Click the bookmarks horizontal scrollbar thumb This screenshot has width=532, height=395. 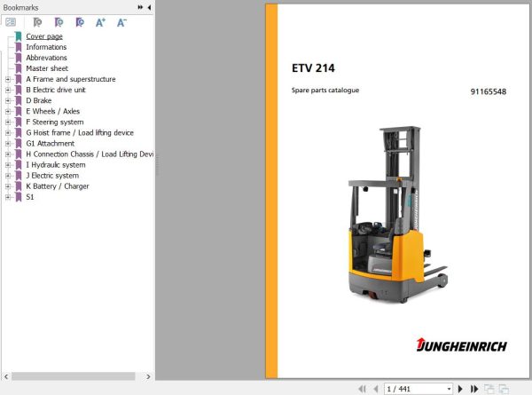tap(74, 376)
